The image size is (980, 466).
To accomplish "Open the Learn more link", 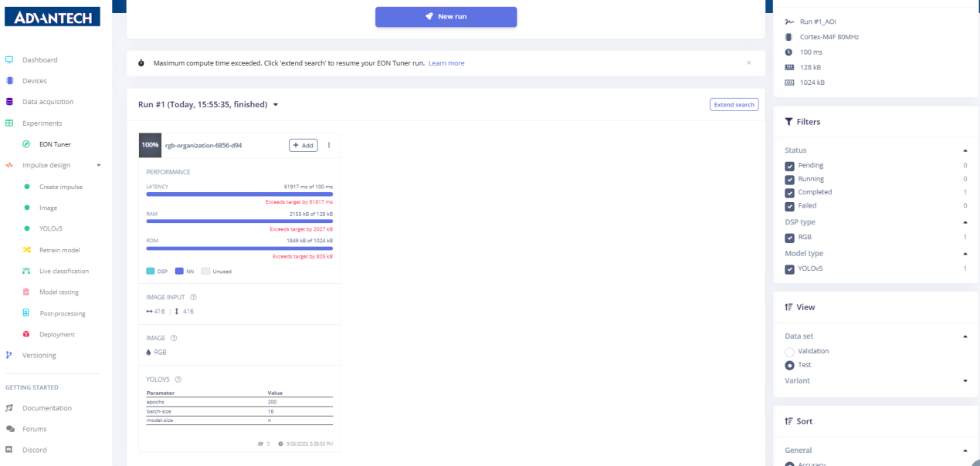I will (x=446, y=63).
